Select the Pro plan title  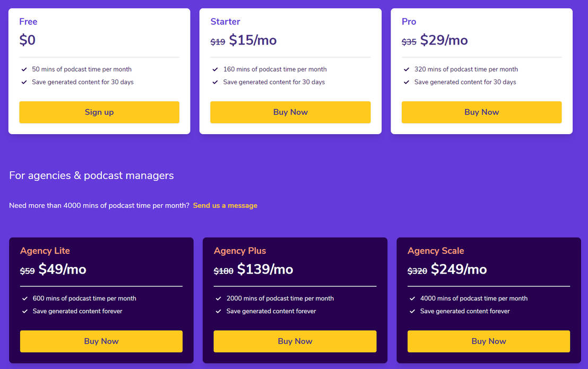pos(409,21)
